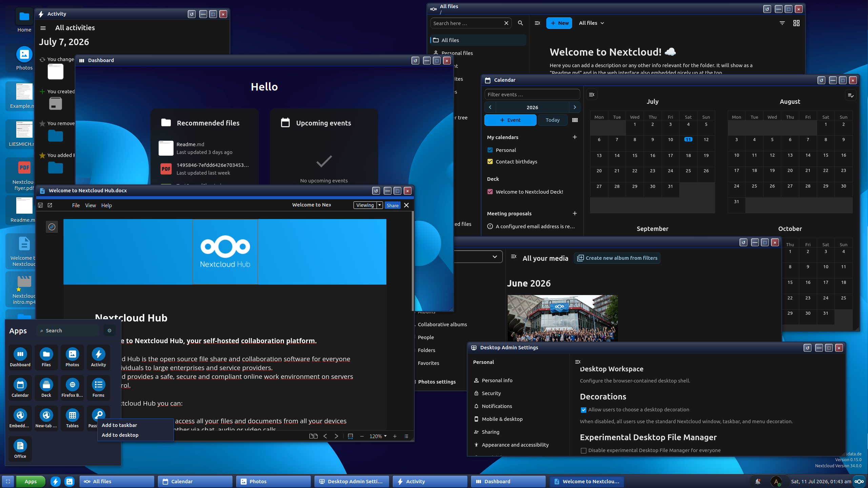Image resolution: width=868 pixels, height=488 pixels.
Task: Open the notifications bell in taskbar
Action: click(x=758, y=481)
